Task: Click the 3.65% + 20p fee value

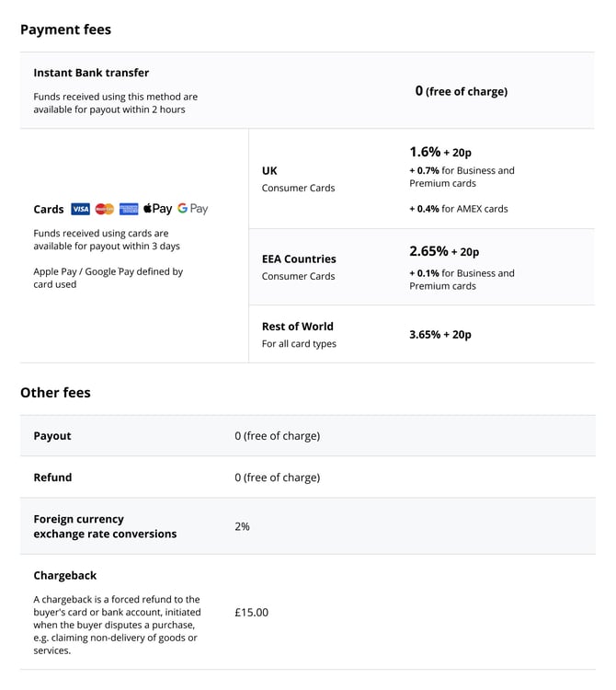Action: tap(439, 335)
